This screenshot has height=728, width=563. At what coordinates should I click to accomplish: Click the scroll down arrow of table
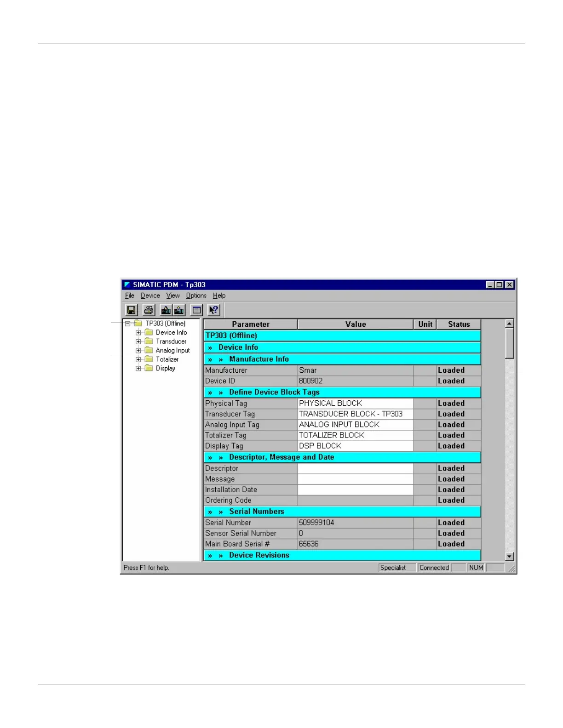pyautogui.click(x=509, y=557)
